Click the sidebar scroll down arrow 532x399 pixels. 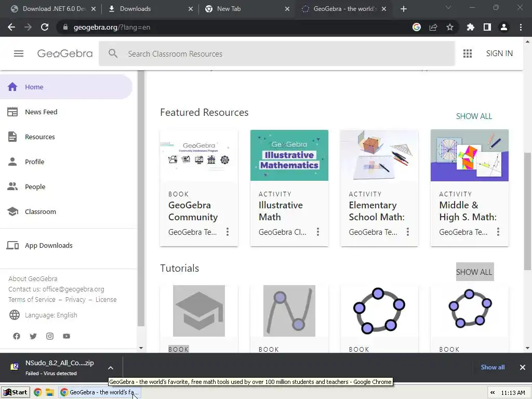tap(141, 348)
